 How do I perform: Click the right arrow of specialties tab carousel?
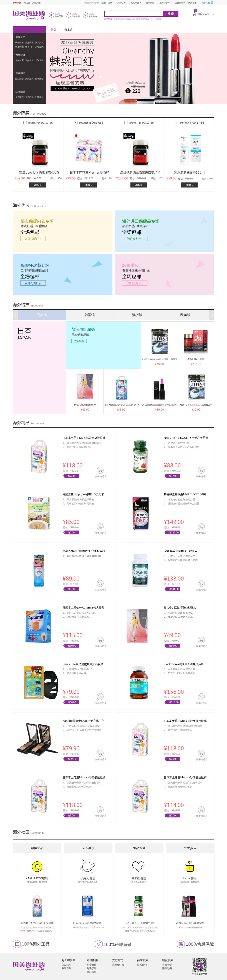point(212,315)
